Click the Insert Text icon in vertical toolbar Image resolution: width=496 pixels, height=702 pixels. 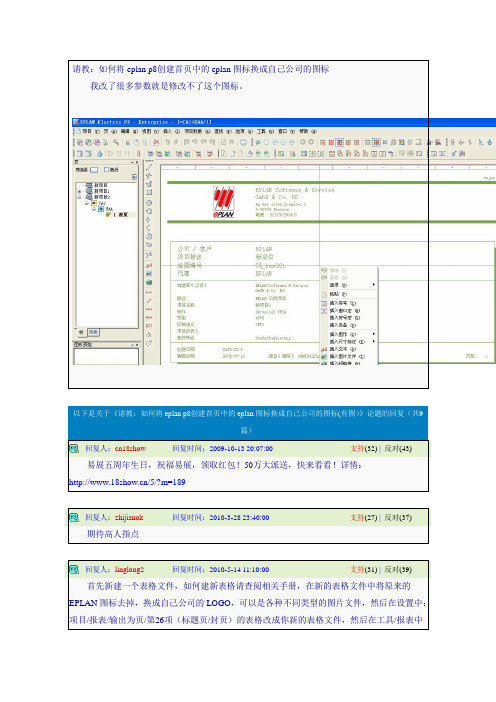point(149,265)
